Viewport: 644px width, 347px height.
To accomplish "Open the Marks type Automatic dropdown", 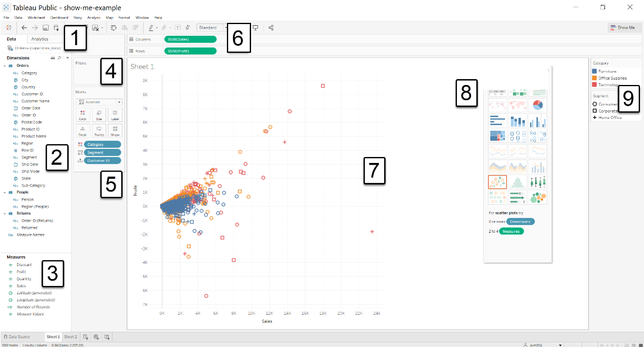I will 99,101.
